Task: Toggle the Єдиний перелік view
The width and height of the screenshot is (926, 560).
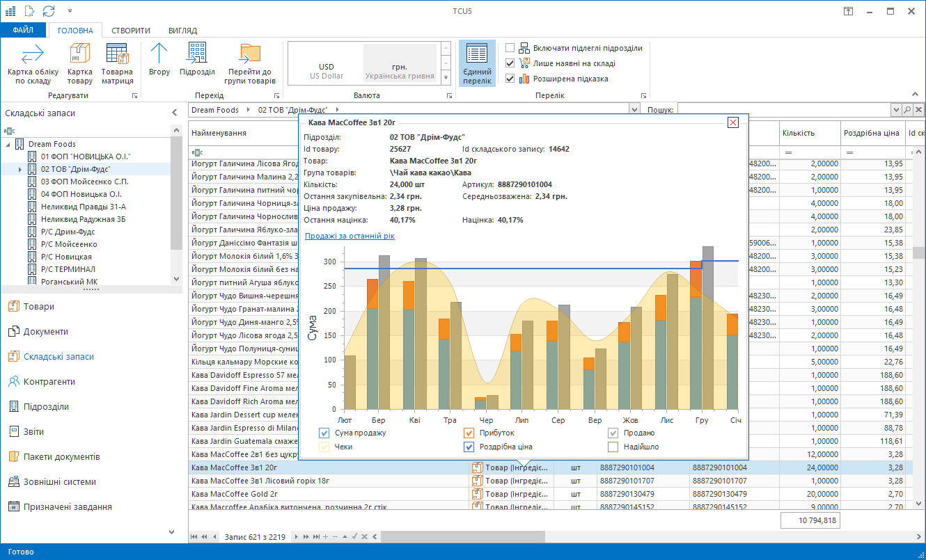Action: pos(477,63)
